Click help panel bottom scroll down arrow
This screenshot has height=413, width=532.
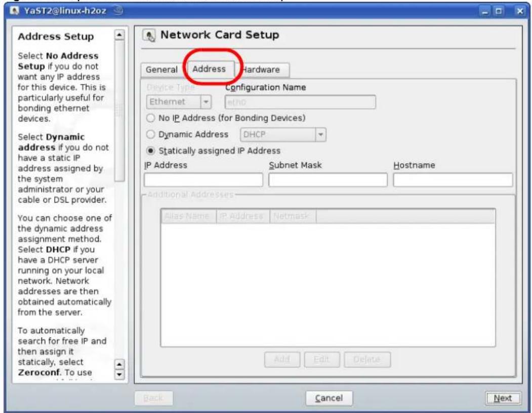click(x=119, y=374)
